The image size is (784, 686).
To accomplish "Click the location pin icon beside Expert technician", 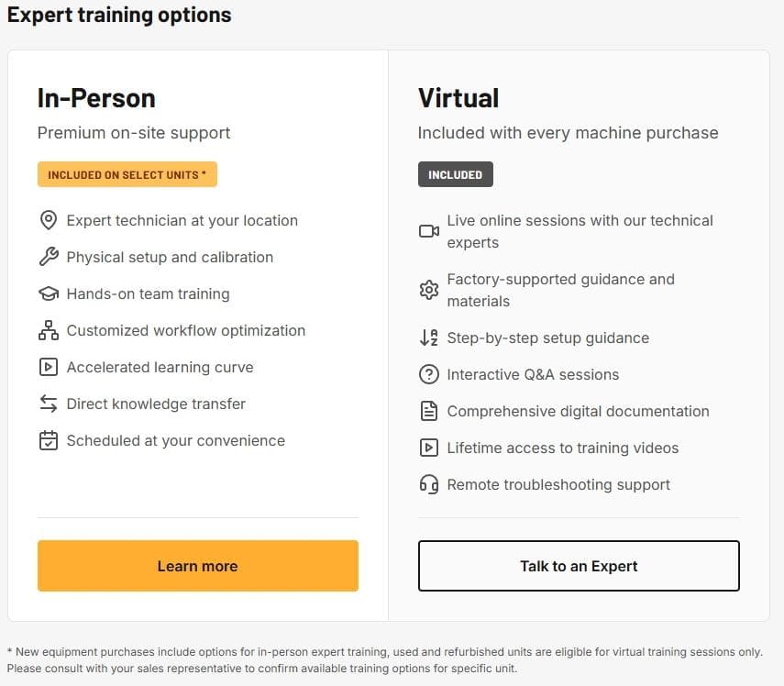I will click(x=48, y=221).
